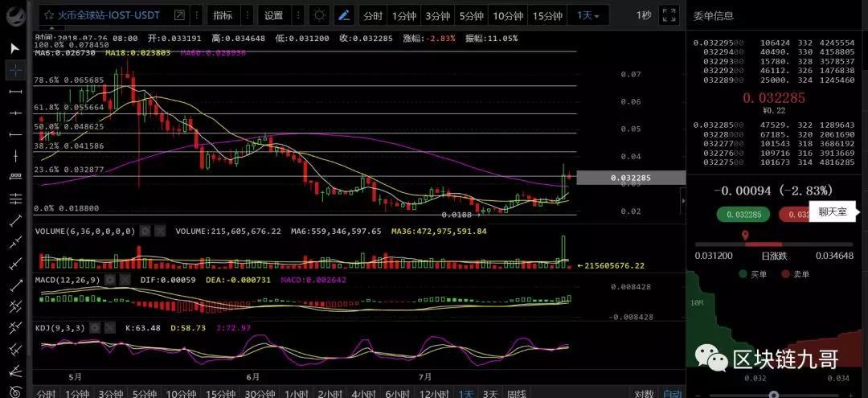Click the VOLUME(6,36,0,0,0,0) indicator title

(85, 232)
